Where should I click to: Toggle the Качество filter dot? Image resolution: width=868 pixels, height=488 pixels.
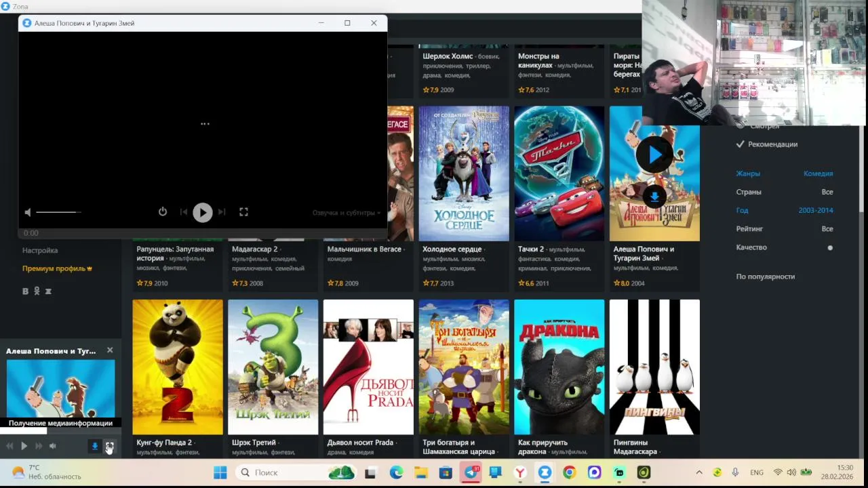[x=830, y=247]
